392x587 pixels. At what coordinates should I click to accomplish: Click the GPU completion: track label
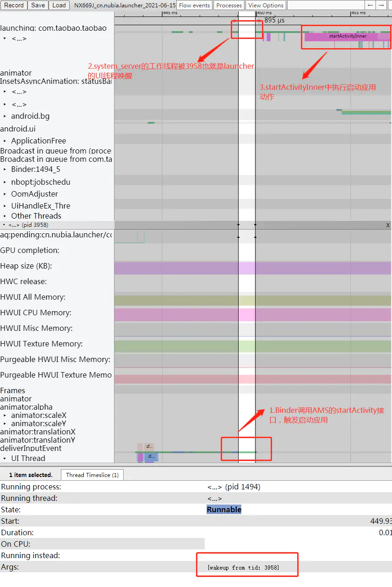point(30,250)
